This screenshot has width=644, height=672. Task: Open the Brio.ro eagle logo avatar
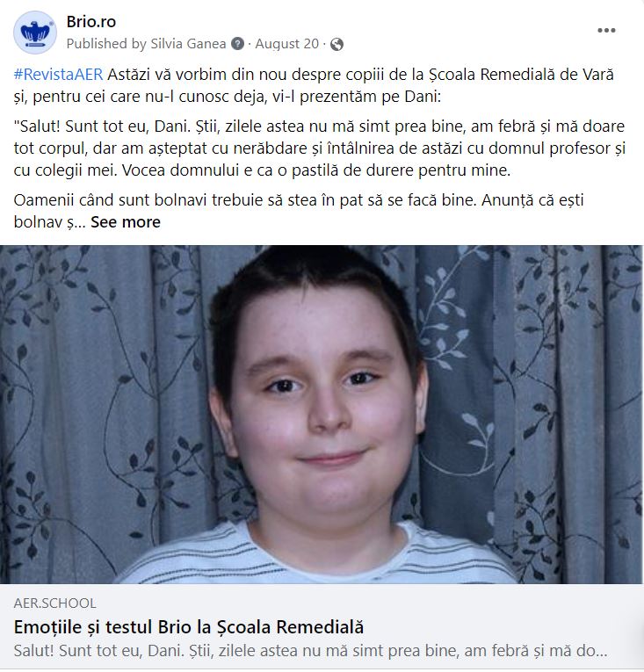[x=35, y=33]
